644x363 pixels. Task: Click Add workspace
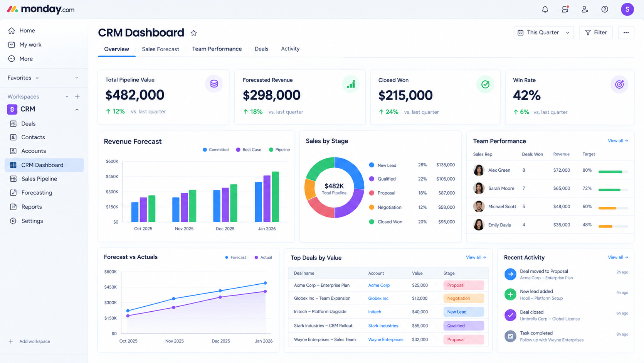(x=29, y=341)
